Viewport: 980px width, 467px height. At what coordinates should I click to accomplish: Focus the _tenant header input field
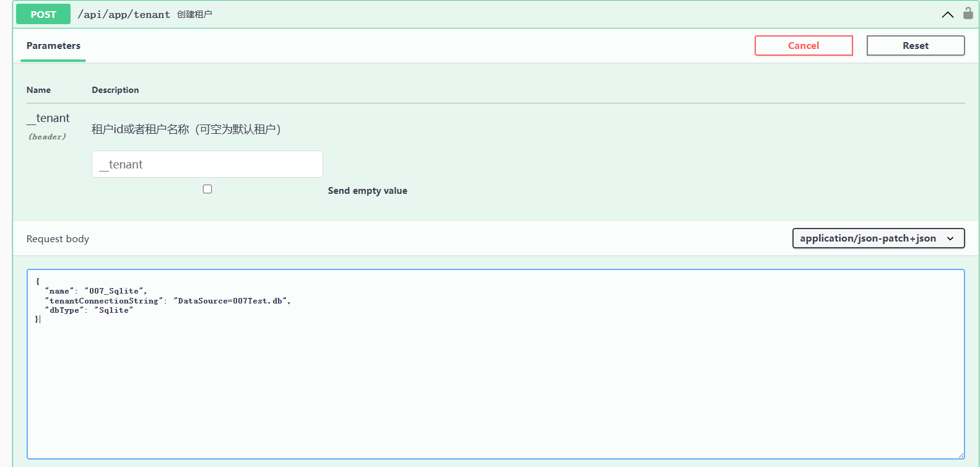(x=207, y=164)
